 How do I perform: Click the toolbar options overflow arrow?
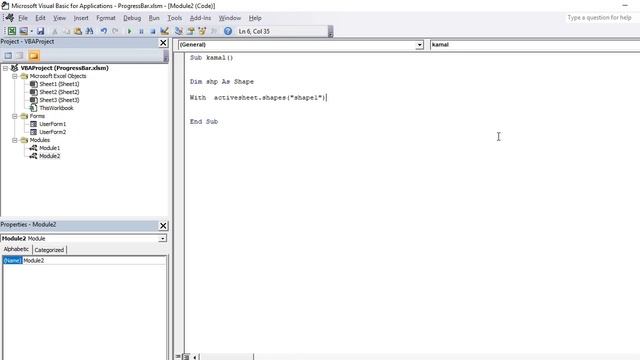[331, 31]
